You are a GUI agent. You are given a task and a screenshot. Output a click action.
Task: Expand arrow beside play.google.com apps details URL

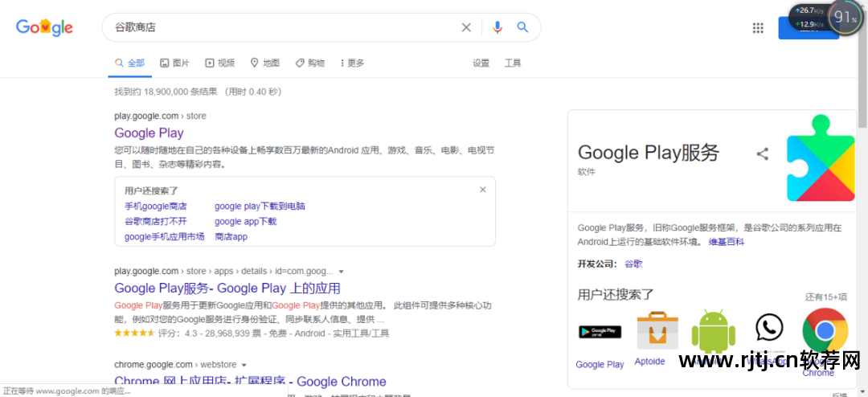coord(341,272)
